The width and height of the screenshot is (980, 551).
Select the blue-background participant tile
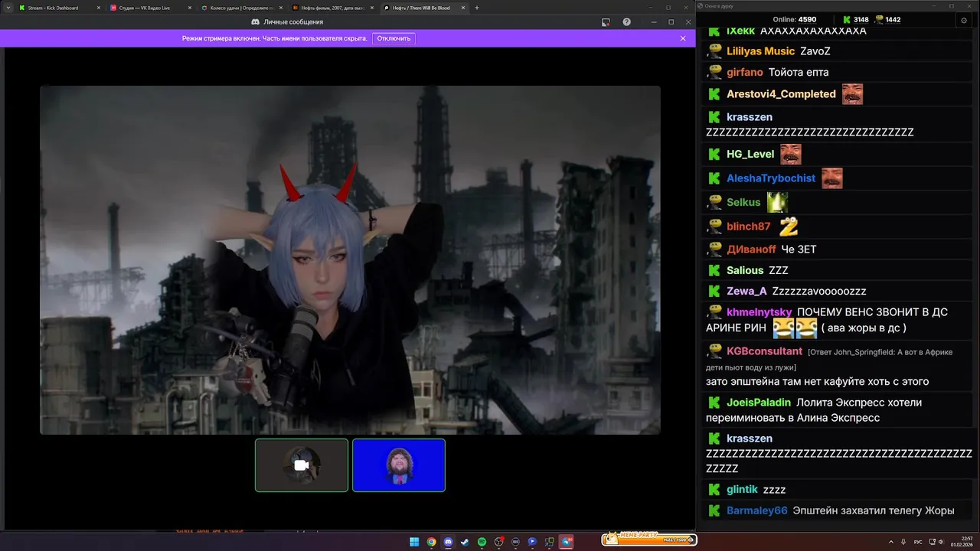tap(399, 465)
